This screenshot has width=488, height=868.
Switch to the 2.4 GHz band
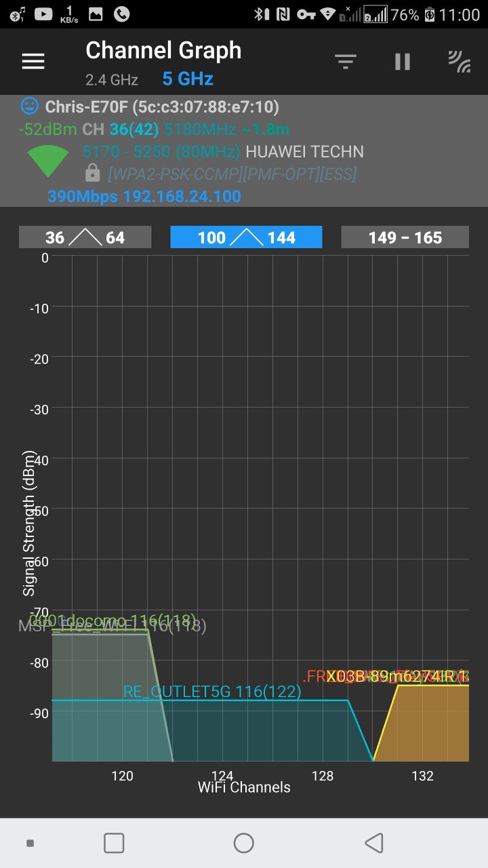[112, 80]
